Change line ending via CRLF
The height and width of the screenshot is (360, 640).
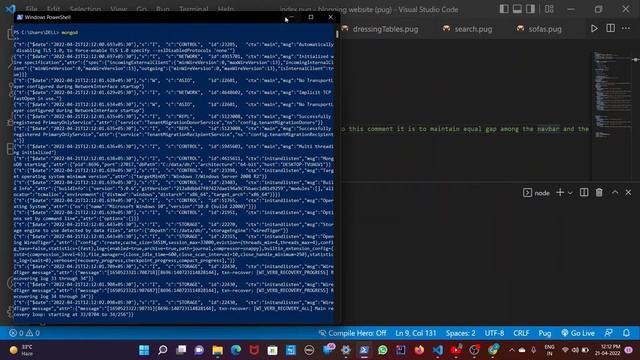click(521, 333)
